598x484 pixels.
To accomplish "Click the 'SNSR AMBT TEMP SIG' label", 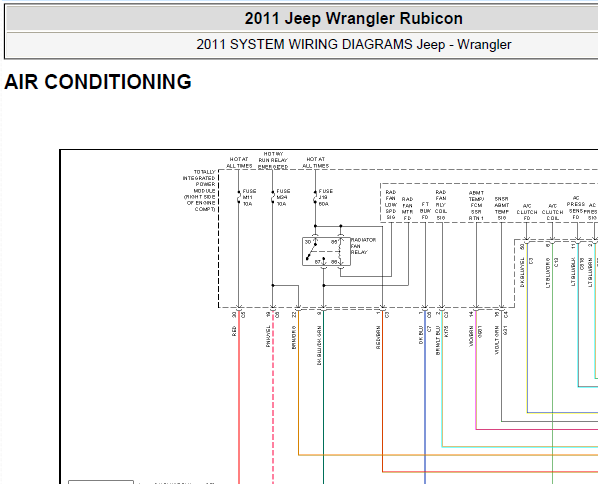I will (502, 209).
